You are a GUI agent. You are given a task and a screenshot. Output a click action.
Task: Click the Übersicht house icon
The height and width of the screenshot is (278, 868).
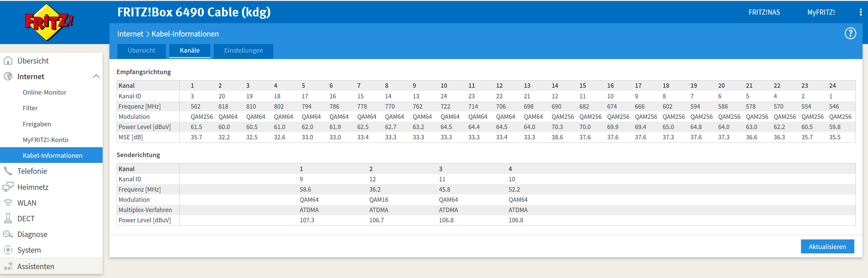click(8, 60)
